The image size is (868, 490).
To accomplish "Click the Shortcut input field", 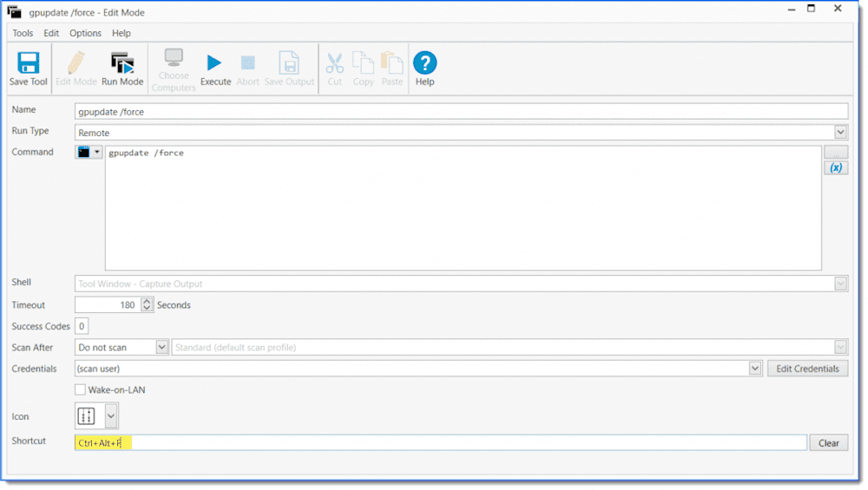I will coord(441,442).
